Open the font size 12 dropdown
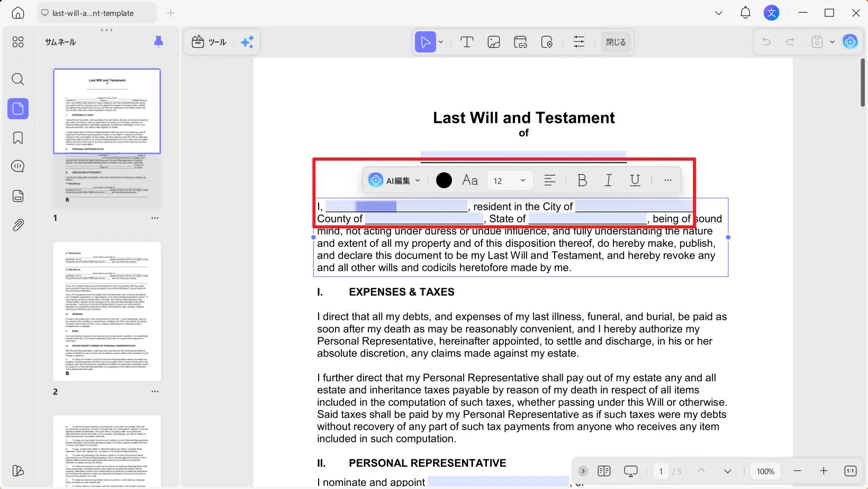The image size is (868, 489). pos(509,181)
